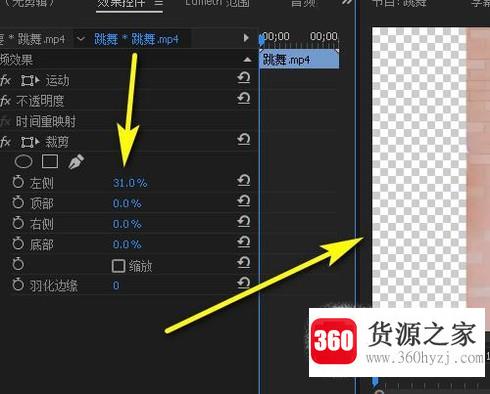Edit the 顶部 value 0.0 %
Image resolution: width=490 pixels, height=394 pixels.
127,203
